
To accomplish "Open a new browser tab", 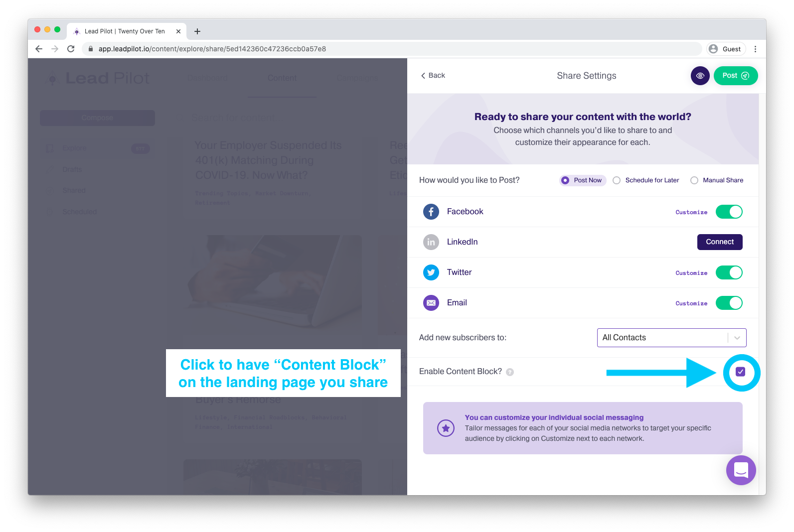I will 197,31.
